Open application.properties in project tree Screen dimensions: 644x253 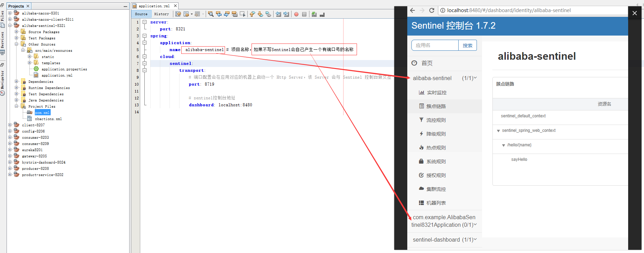coord(64,69)
